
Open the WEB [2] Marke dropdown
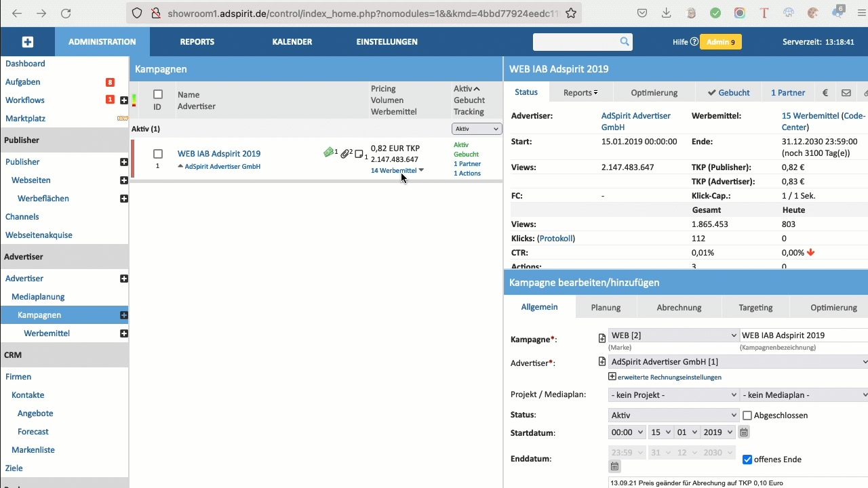674,335
